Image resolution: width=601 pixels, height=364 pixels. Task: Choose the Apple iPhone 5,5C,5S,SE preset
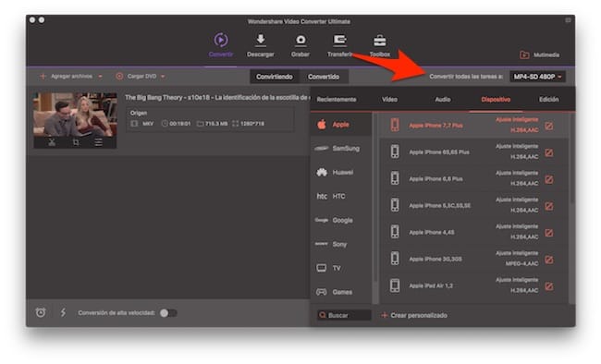coord(473,206)
